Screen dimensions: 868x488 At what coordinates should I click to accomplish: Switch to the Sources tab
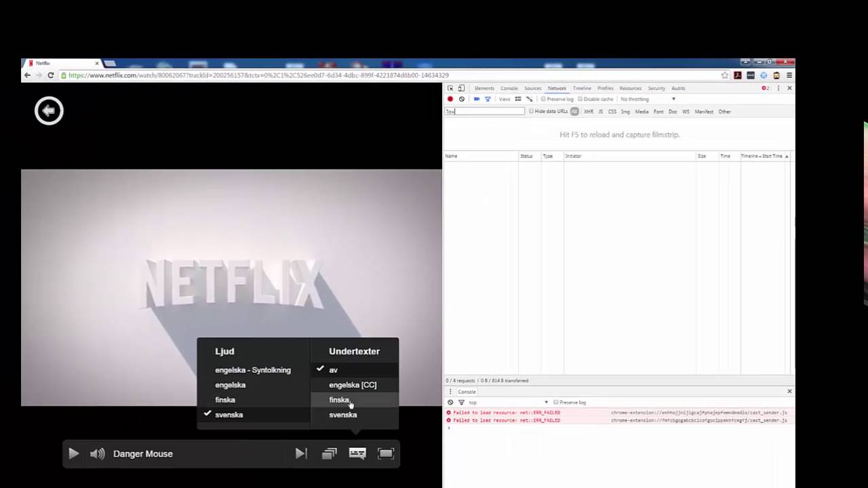tap(533, 88)
